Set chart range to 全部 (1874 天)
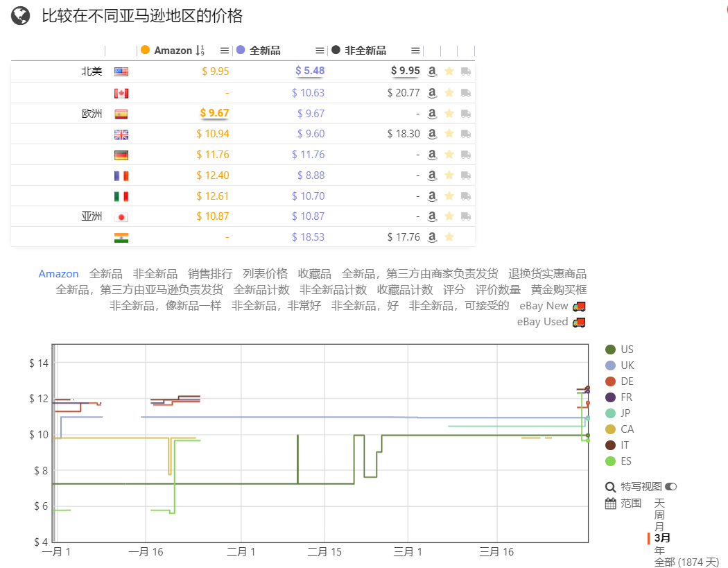 point(686,562)
